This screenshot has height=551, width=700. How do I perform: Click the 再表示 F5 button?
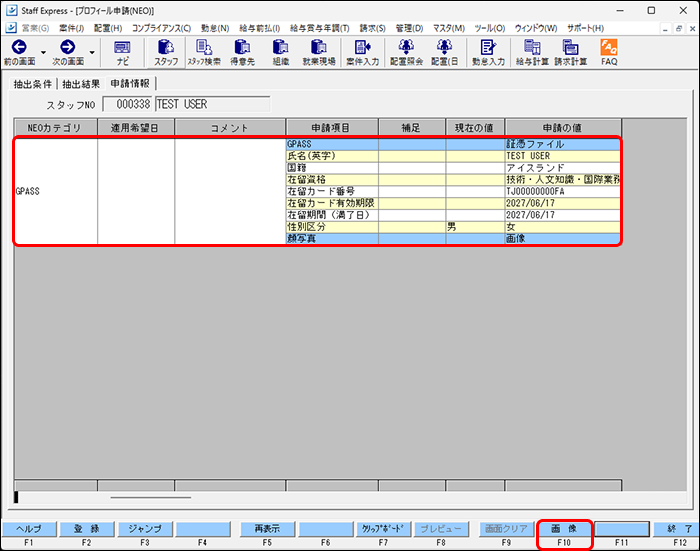click(267, 529)
